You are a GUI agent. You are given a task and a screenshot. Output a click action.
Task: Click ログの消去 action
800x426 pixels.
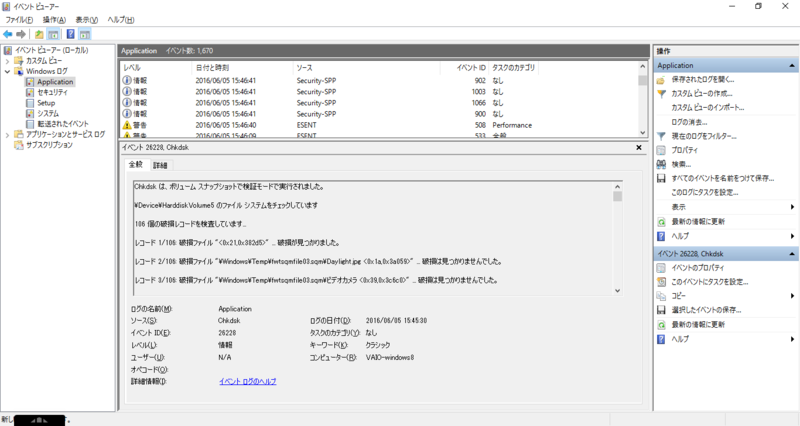[689, 122]
